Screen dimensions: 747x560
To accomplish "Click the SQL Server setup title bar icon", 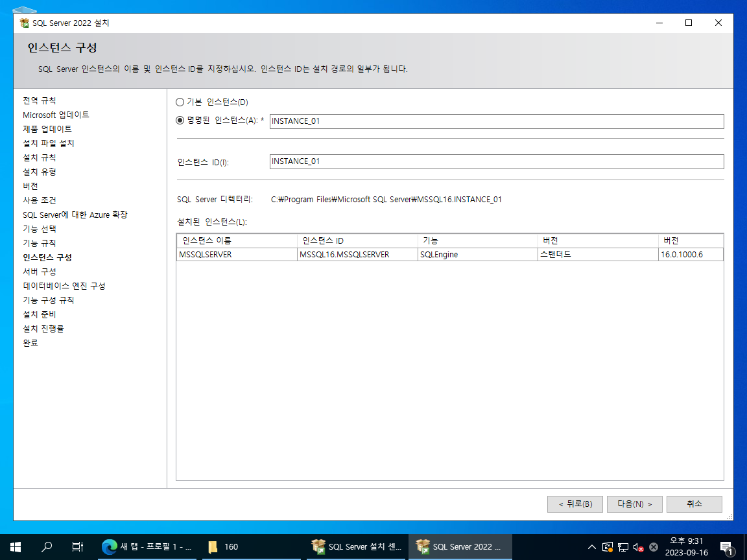I will click(x=24, y=23).
